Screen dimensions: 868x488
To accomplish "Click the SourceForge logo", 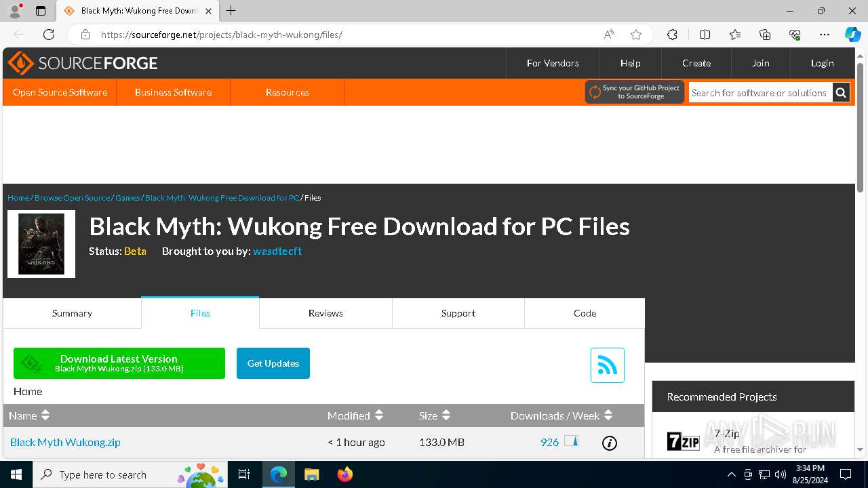I will click(82, 63).
